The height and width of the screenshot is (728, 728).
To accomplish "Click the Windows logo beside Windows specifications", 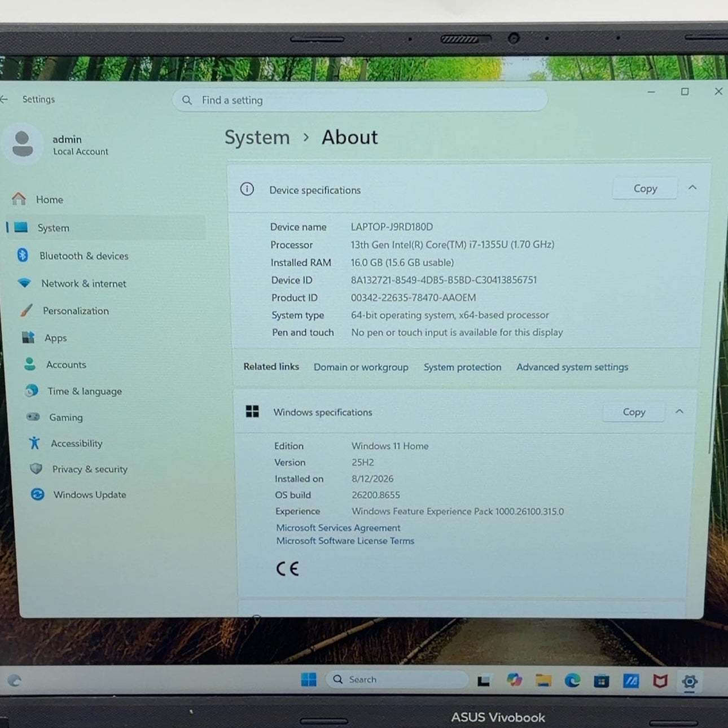I will (252, 411).
